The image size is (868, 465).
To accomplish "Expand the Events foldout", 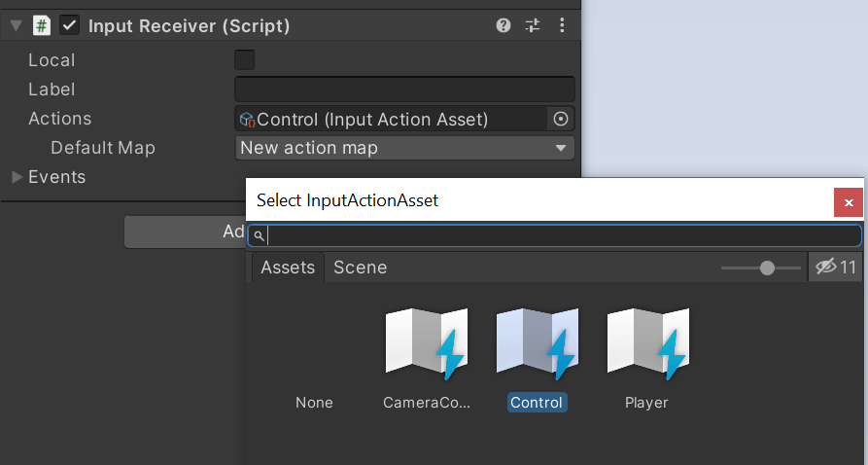I will pyautogui.click(x=17, y=177).
